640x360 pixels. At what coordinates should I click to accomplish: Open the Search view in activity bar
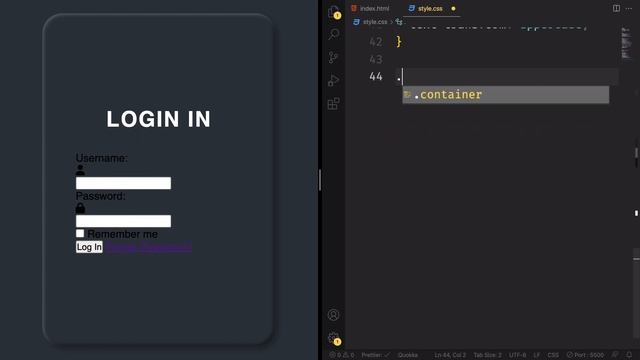click(334, 34)
